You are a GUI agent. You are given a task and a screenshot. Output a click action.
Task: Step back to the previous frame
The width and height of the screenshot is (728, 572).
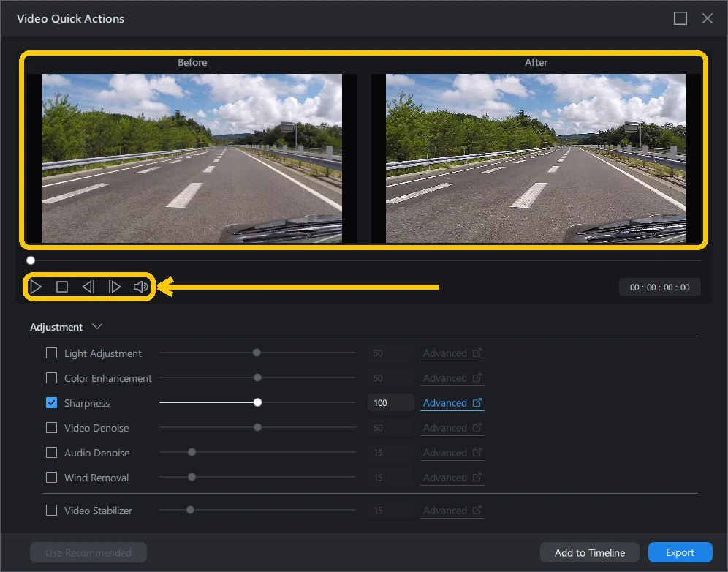tap(88, 287)
